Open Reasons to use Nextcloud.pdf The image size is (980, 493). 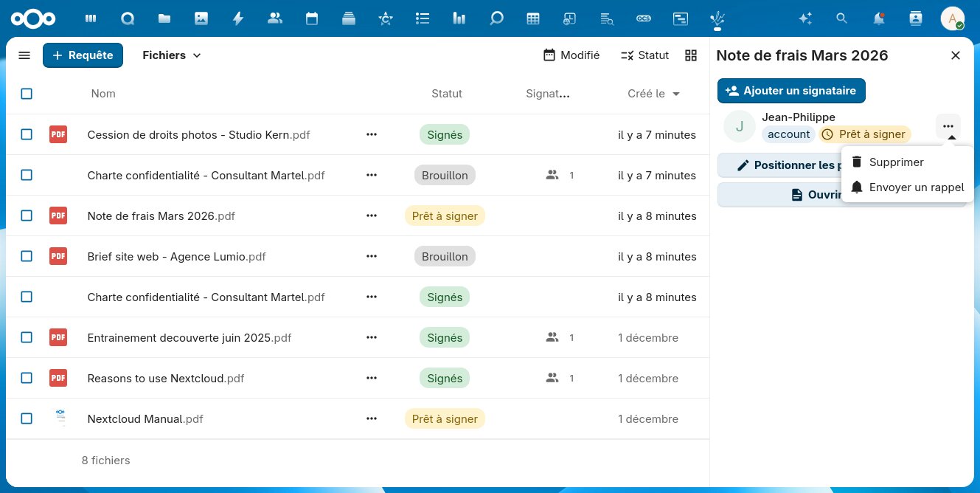tap(166, 378)
